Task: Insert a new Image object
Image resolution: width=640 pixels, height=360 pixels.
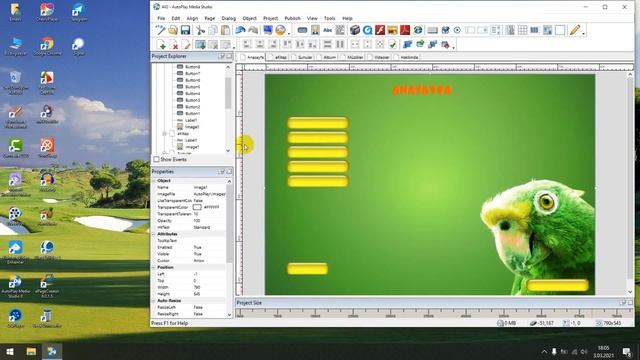Action: click(x=315, y=30)
